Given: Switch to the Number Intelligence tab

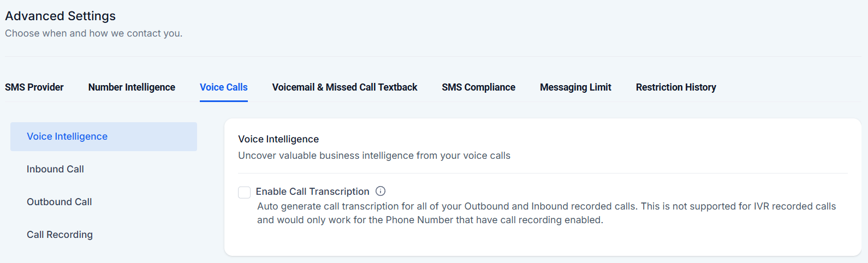Looking at the screenshot, I should (x=132, y=87).
